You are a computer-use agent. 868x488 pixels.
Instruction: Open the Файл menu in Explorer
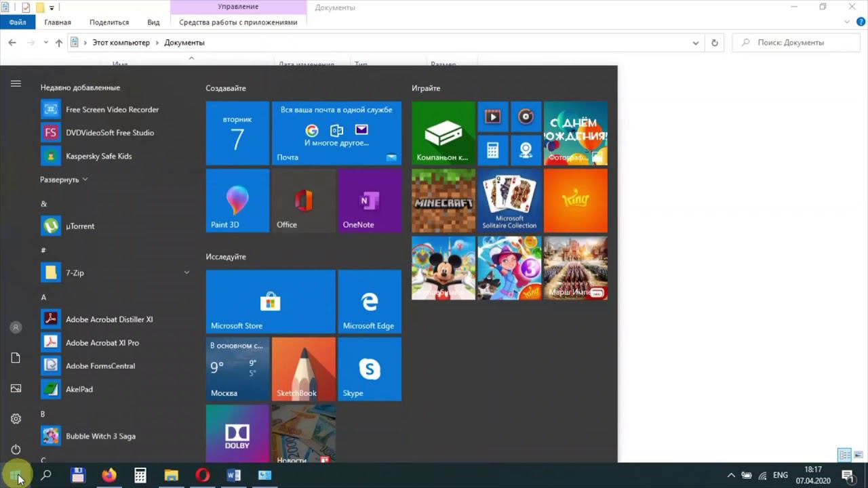pyautogui.click(x=18, y=22)
